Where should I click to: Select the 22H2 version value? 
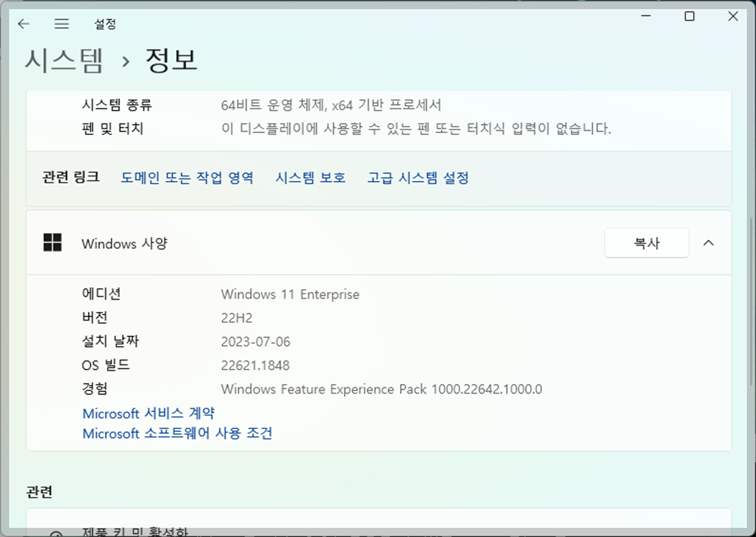point(236,318)
